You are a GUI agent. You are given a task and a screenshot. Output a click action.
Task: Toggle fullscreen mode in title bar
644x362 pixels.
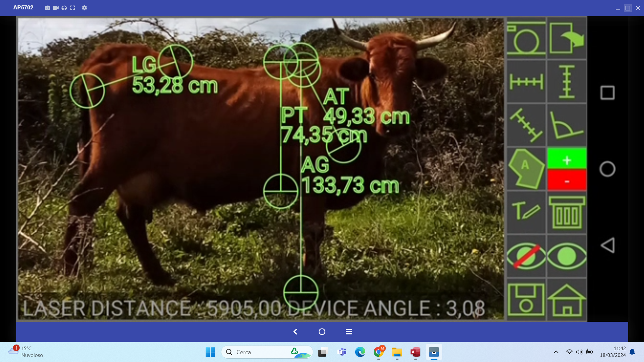click(72, 8)
